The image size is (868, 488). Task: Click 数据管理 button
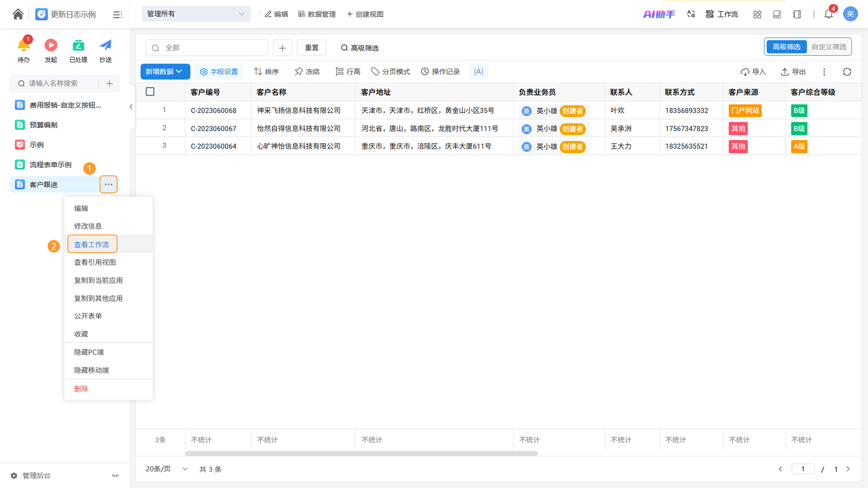317,14
